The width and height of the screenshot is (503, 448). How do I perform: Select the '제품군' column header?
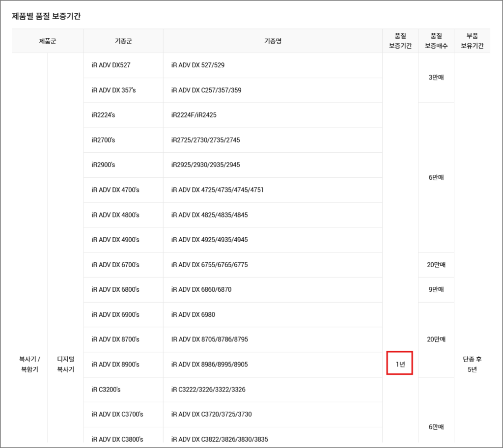[x=48, y=41]
